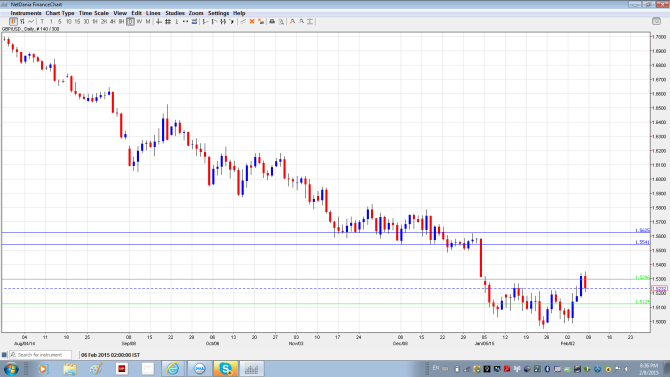Select the parallel channel drawing tool

coord(223,21)
